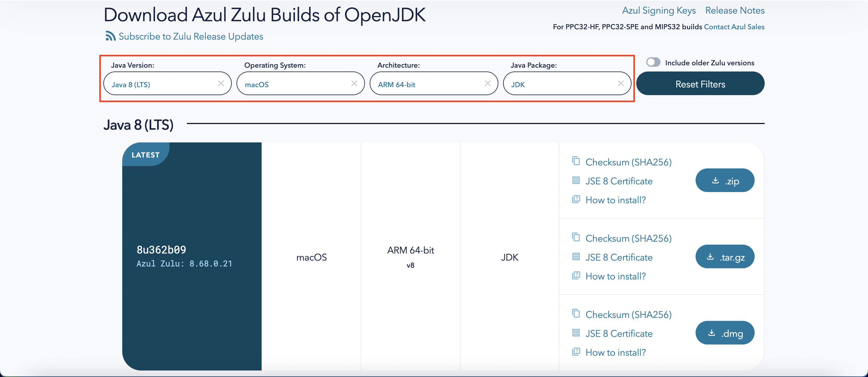This screenshot has height=377, width=868.
Task: Click the RSS feed icon beside Subscribe
Action: click(x=110, y=36)
